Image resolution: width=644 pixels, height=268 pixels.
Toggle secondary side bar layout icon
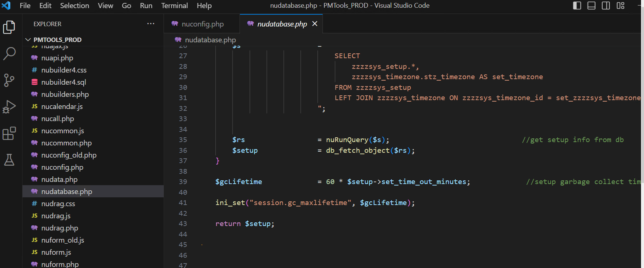pos(606,6)
